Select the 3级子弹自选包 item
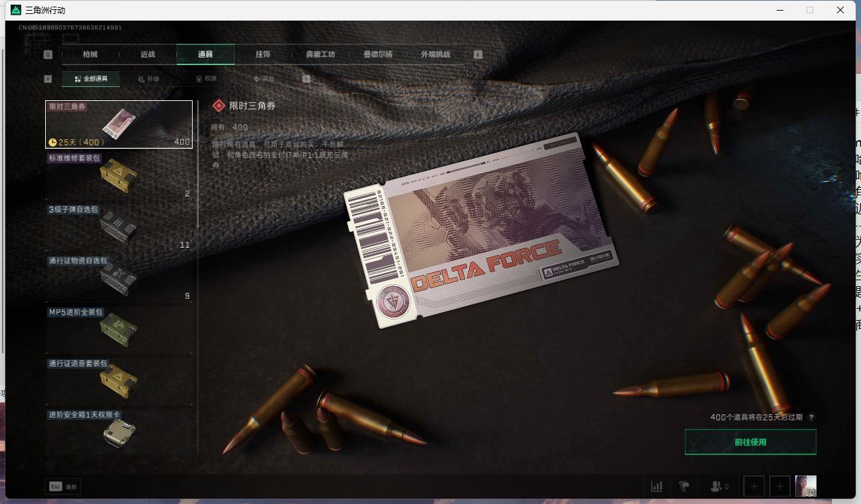Image resolution: width=861 pixels, height=504 pixels. pos(119,227)
